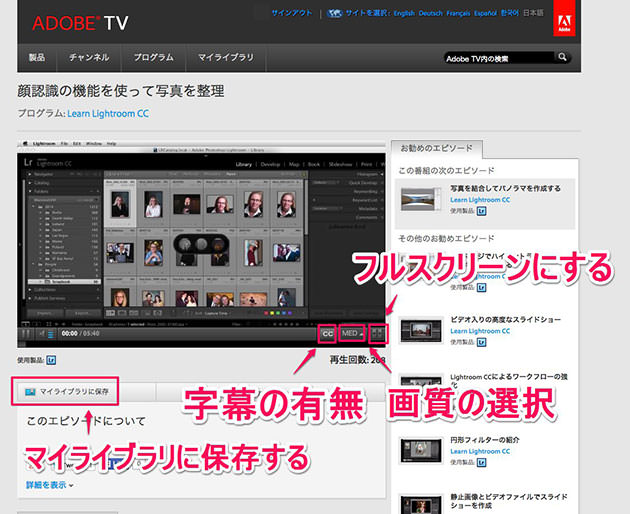Screen dimensions: 630x514
Task: Open the Learn Lightroom CC program link under the title
Action: click(x=108, y=114)
